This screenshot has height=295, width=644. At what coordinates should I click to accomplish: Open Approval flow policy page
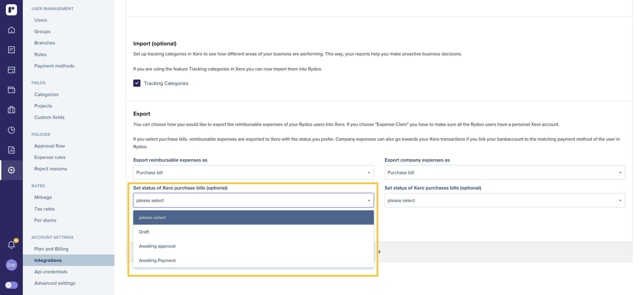coord(49,146)
